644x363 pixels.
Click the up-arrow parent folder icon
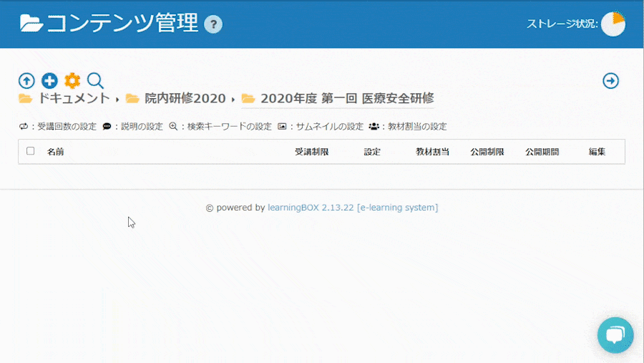pos(26,81)
